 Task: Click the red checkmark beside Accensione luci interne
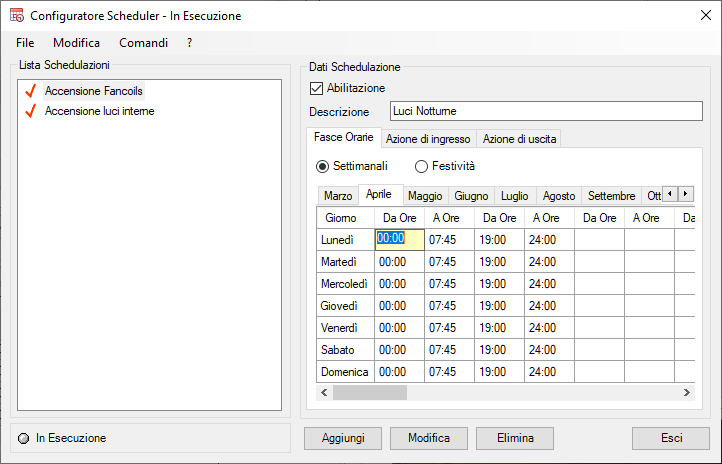pyautogui.click(x=29, y=111)
